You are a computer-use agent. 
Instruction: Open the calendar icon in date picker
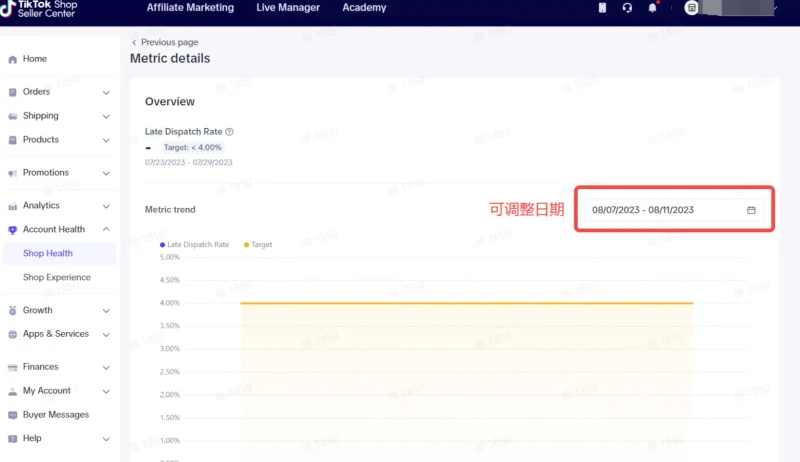[751, 210]
